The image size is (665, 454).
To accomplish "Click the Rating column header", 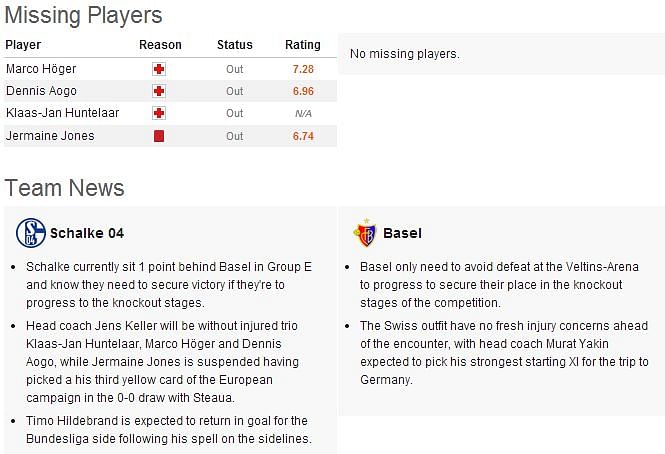I will point(303,45).
